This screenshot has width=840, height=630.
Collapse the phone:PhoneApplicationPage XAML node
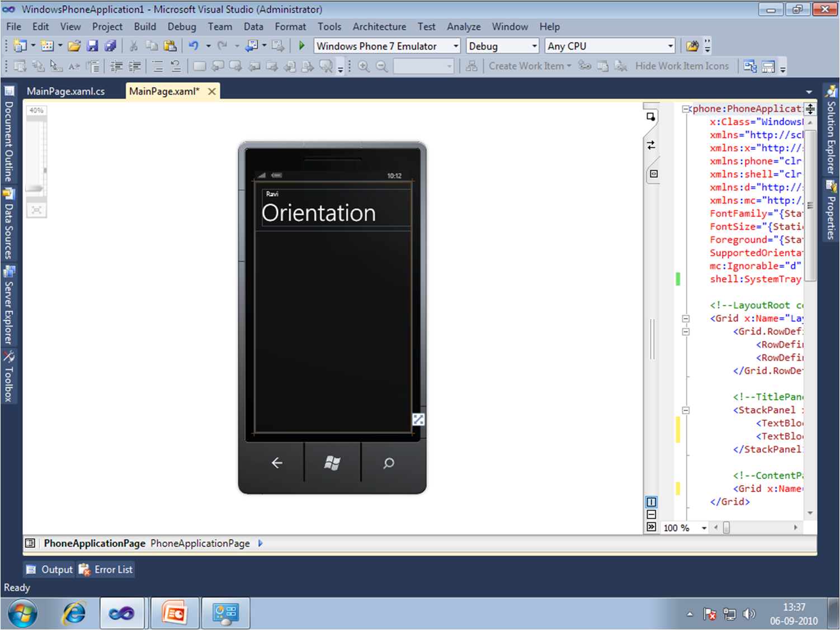pyautogui.click(x=686, y=109)
